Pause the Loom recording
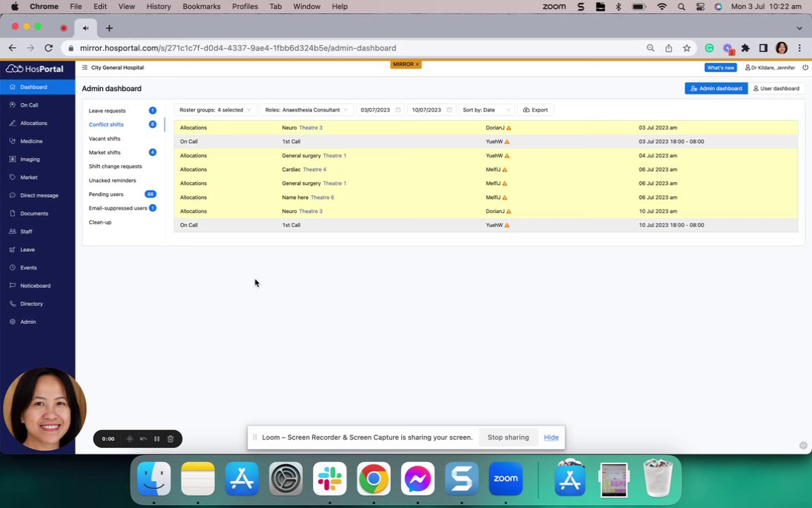The image size is (812, 508). pyautogui.click(x=157, y=439)
